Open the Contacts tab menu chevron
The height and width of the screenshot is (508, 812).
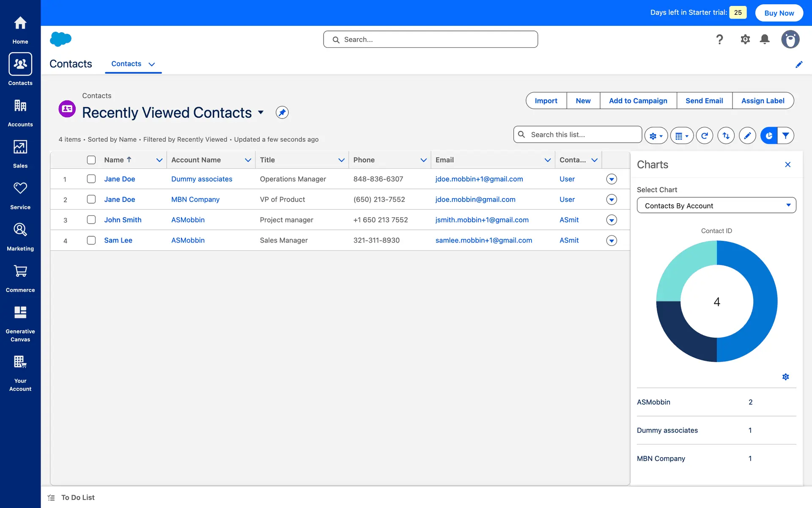pos(152,64)
